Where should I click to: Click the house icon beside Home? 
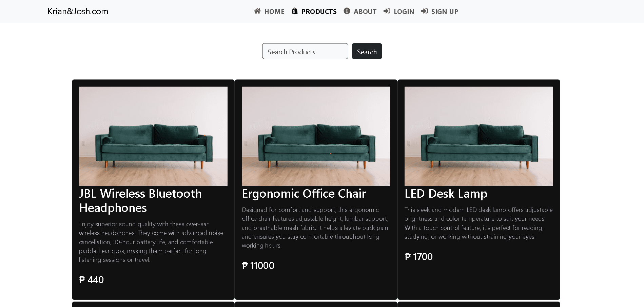pyautogui.click(x=257, y=11)
